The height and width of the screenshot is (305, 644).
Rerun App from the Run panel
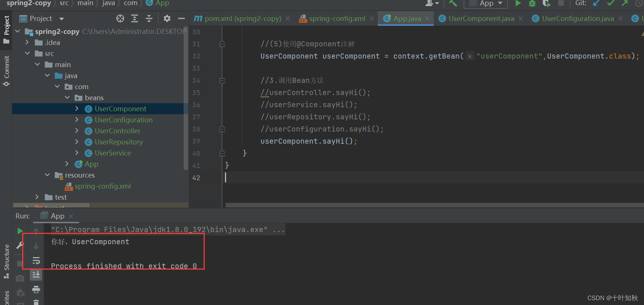[20, 231]
